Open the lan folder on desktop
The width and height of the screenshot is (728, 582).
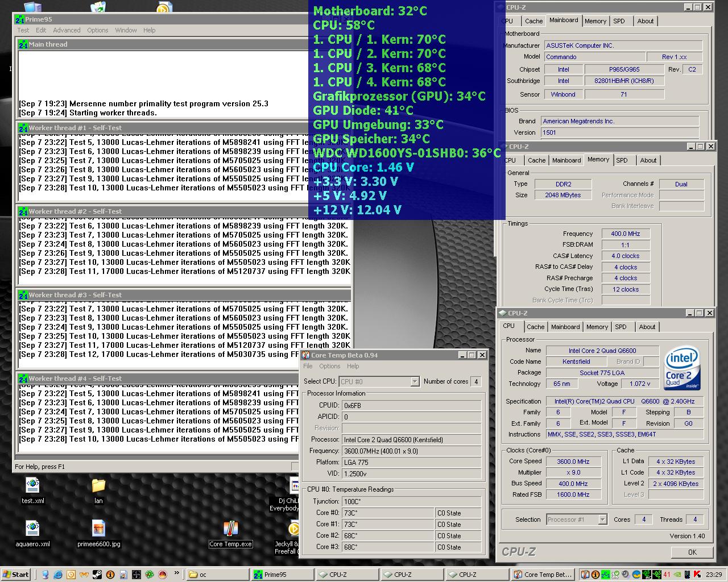[x=98, y=485]
